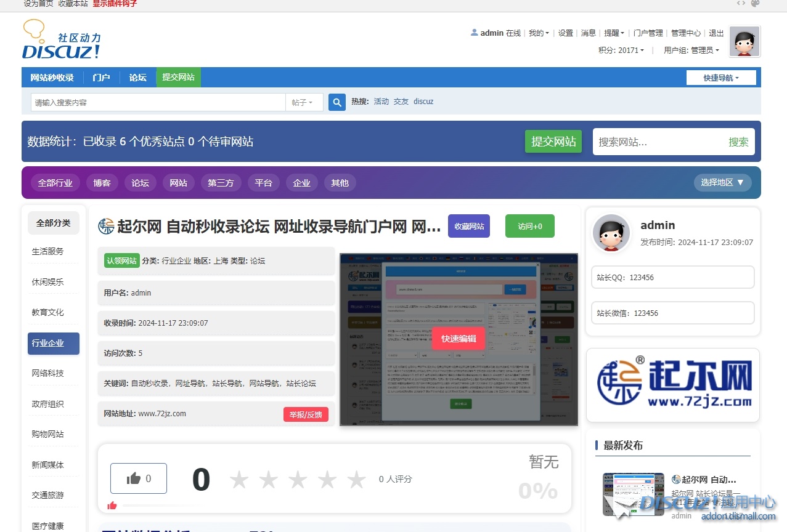Screen dimensions: 787x532
Task: Click the first rating star
Action: [x=239, y=479]
